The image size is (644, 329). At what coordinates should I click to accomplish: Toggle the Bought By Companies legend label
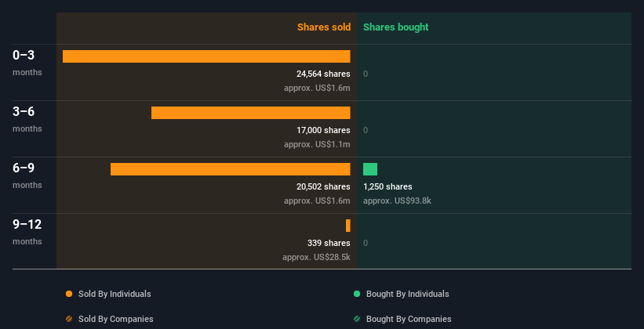pos(409,319)
